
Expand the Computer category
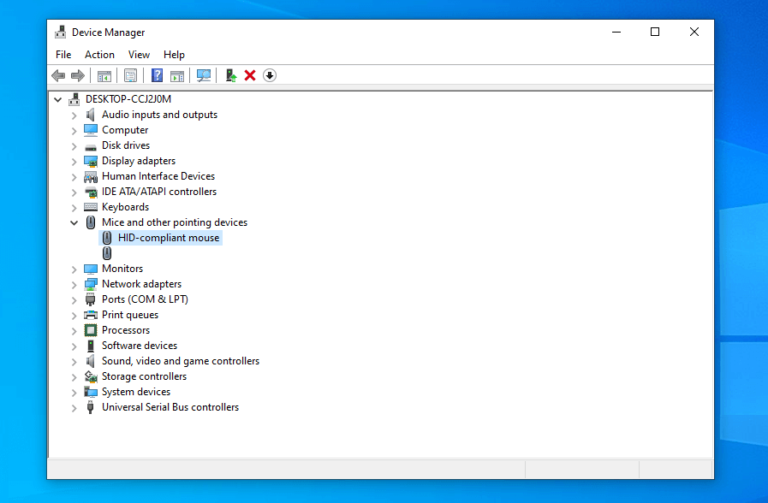74,130
